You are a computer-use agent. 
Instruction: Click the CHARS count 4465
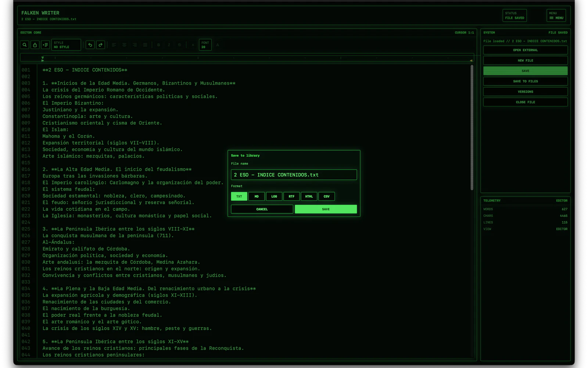[564, 216]
